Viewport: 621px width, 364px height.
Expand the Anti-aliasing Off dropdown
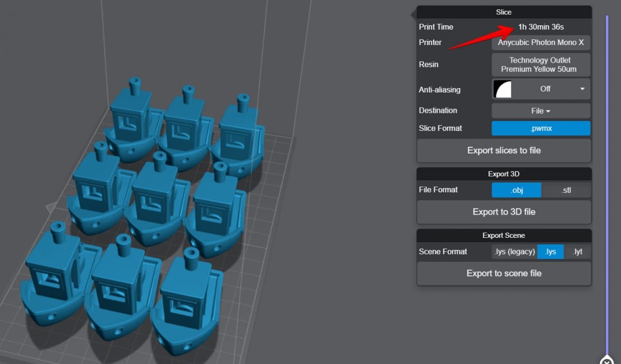541,89
